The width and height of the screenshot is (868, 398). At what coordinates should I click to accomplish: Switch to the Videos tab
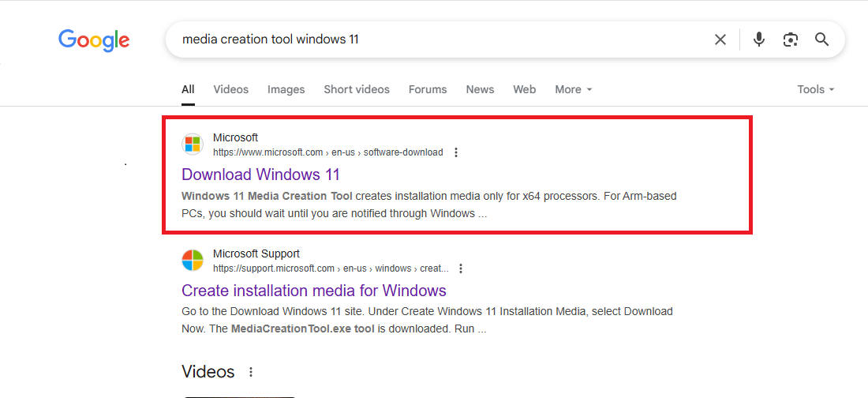(230, 89)
